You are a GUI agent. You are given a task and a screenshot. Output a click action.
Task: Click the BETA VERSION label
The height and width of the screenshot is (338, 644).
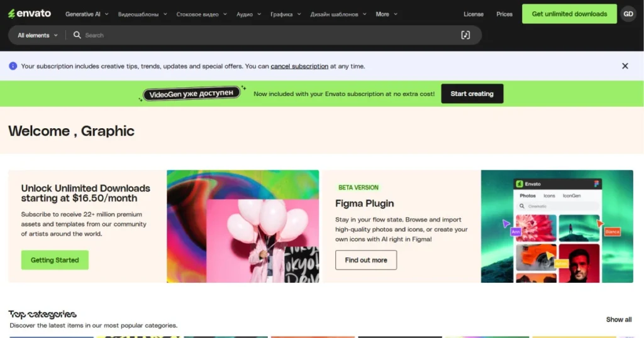pyautogui.click(x=358, y=187)
